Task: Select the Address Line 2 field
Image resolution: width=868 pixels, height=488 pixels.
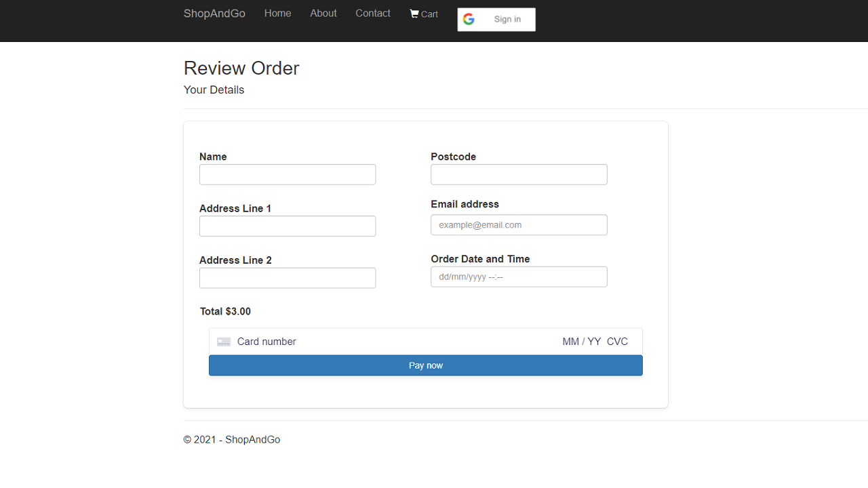Action: point(287,277)
